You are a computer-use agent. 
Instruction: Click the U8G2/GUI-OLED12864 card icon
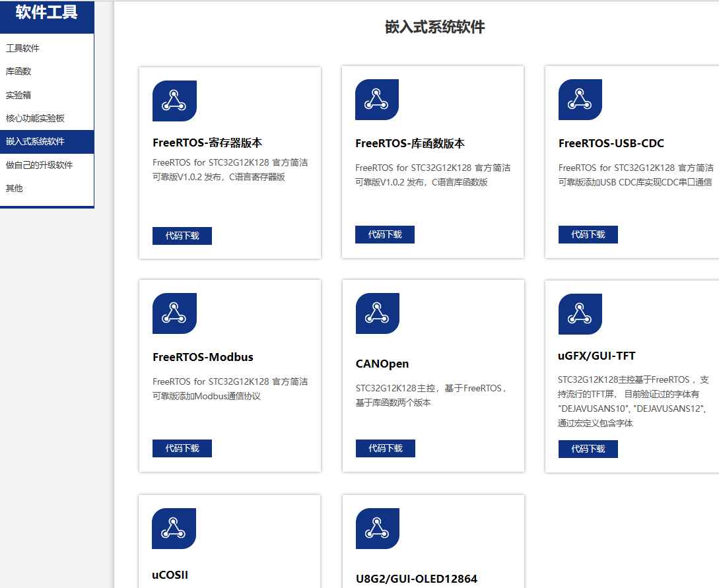point(378,529)
